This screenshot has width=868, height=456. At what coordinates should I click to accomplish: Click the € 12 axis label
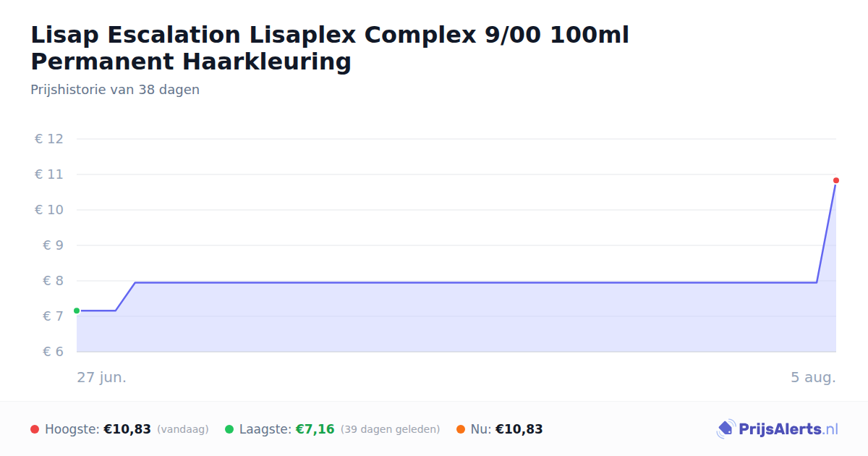click(x=49, y=139)
